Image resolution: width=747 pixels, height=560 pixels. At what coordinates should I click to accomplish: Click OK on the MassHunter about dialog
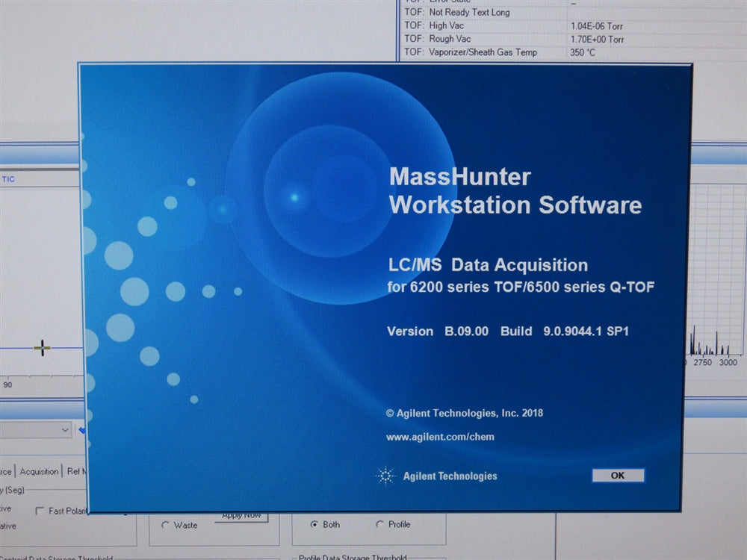618,475
